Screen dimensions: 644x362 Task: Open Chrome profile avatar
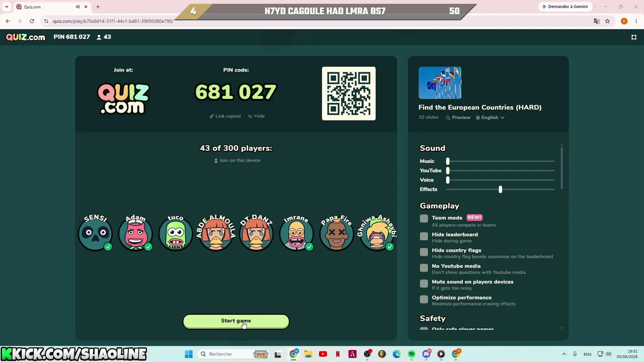click(x=624, y=21)
